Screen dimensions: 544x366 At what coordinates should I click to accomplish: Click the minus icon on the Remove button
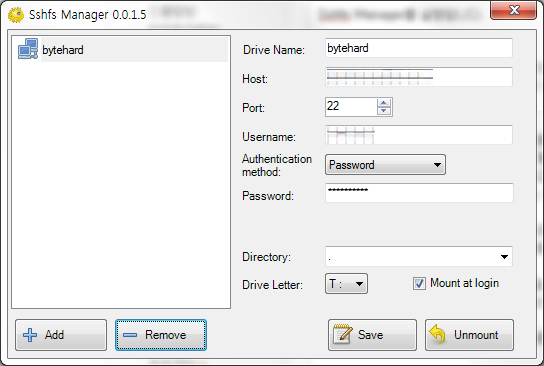(x=130, y=335)
